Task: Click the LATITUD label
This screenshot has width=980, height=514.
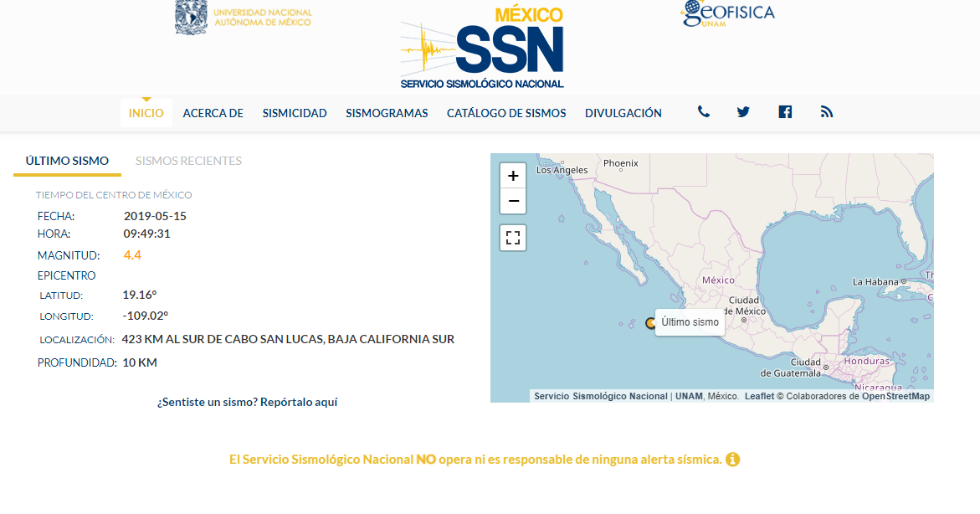Action: (61, 296)
